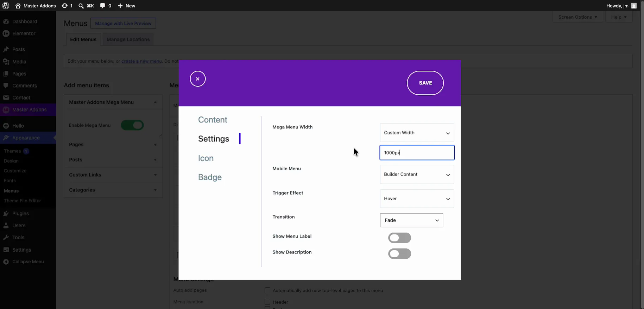Open Themes under Appearance
The image size is (644, 309).
coord(12,151)
